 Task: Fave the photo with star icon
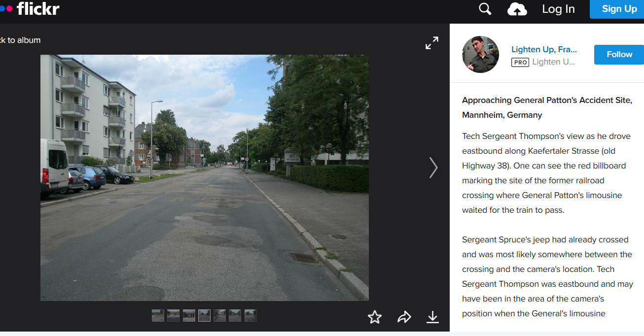pyautogui.click(x=375, y=317)
